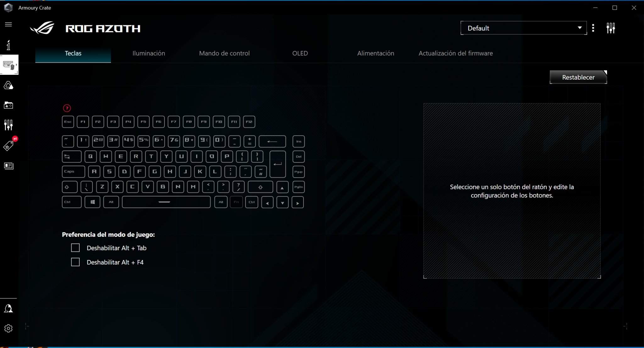Open the hamburger menu in sidebar
This screenshot has width=644, height=348.
8,25
